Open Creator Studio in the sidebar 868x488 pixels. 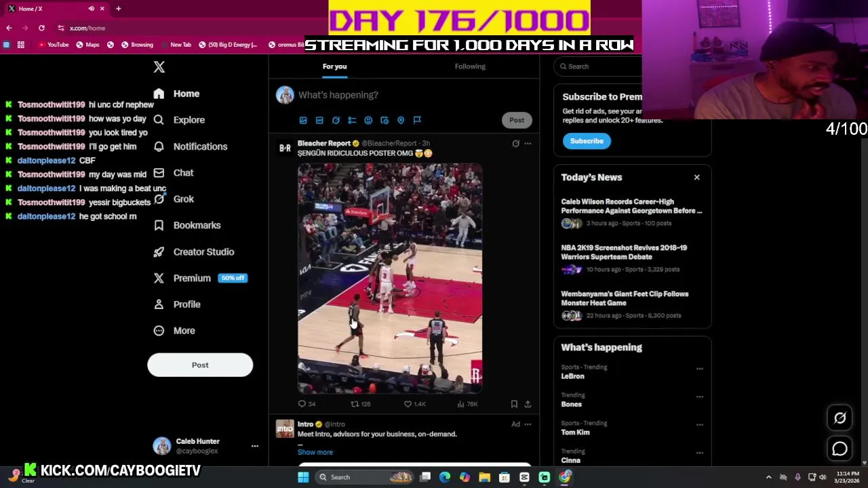point(194,251)
